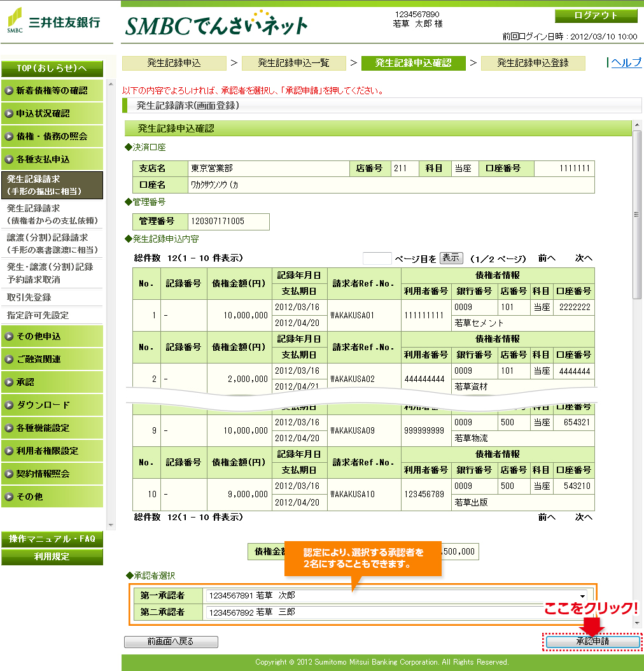The image size is (644, 671).
Task: Click 次へ link below the table
Action: (584, 518)
